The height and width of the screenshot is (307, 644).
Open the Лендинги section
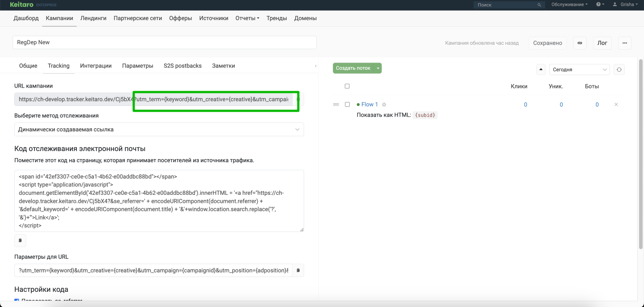93,18
